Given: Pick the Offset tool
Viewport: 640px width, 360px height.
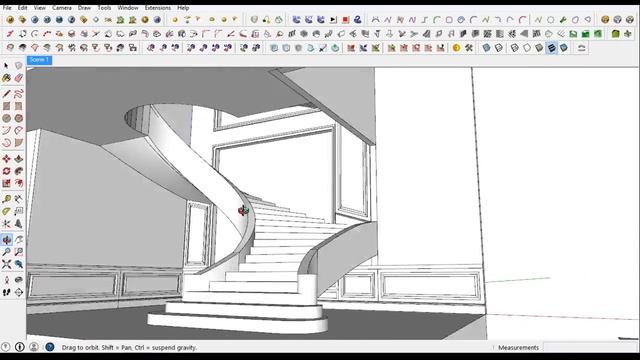Looking at the screenshot, I should pyautogui.click(x=18, y=183).
